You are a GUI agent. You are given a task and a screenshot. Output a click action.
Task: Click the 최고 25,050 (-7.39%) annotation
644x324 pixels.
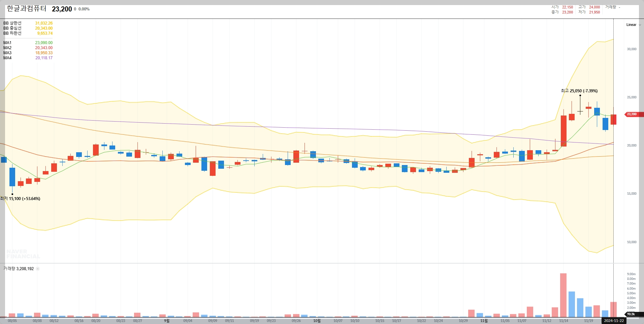(579, 91)
